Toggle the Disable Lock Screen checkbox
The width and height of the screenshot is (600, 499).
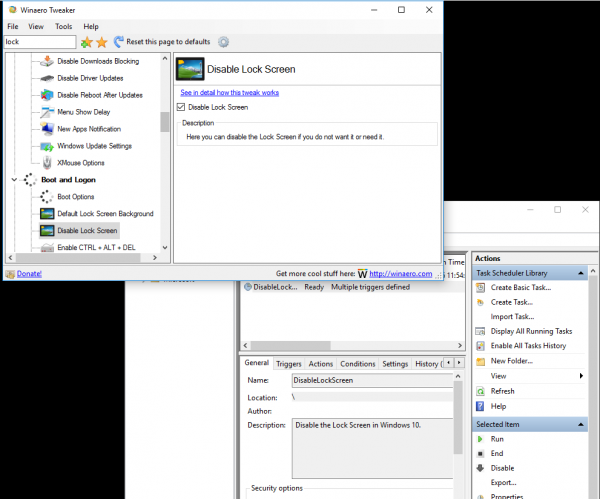(181, 107)
